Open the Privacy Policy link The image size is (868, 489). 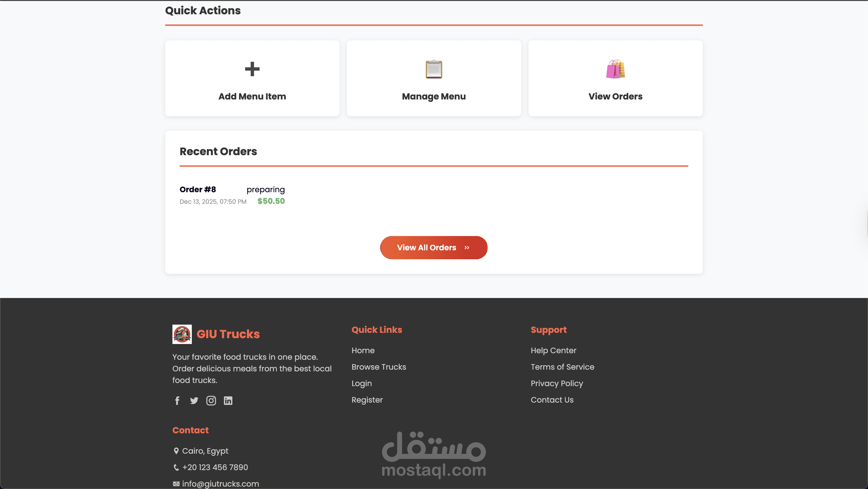(x=557, y=384)
